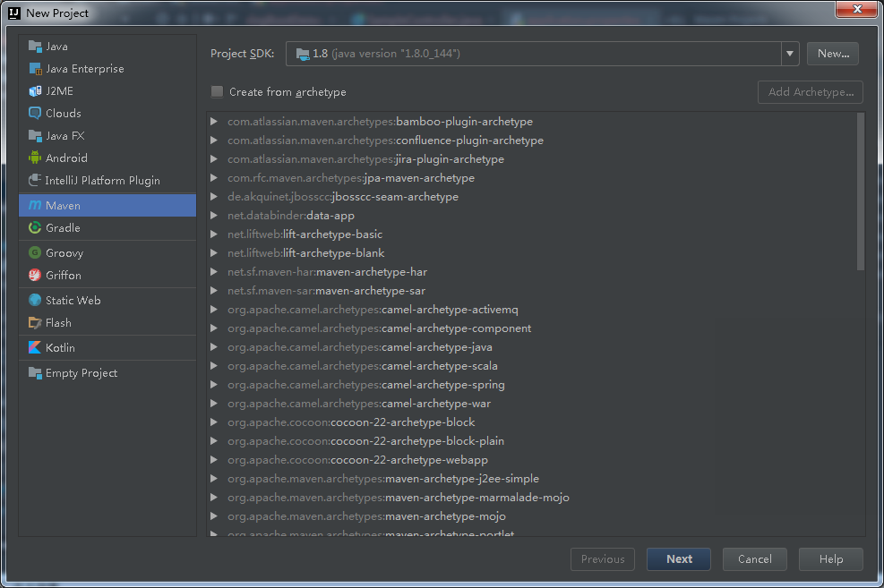Click the Next button
The height and width of the screenshot is (588, 884).
click(679, 559)
